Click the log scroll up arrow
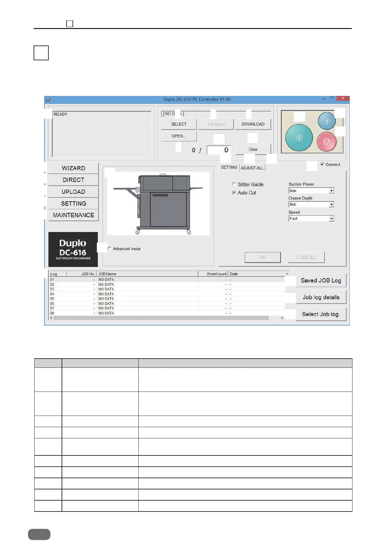This screenshot has width=392, height=555. coord(287,274)
